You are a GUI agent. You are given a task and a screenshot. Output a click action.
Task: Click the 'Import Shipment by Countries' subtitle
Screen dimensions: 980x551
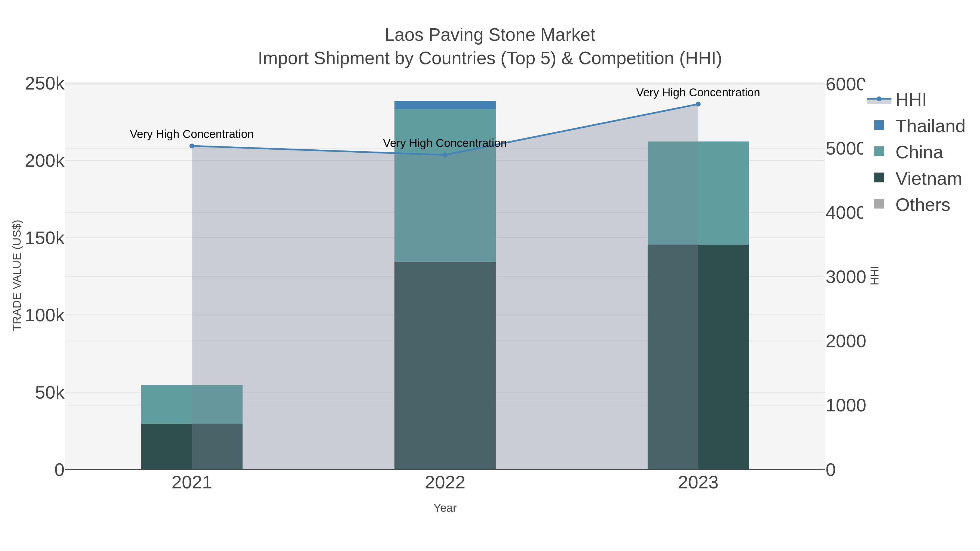[490, 59]
